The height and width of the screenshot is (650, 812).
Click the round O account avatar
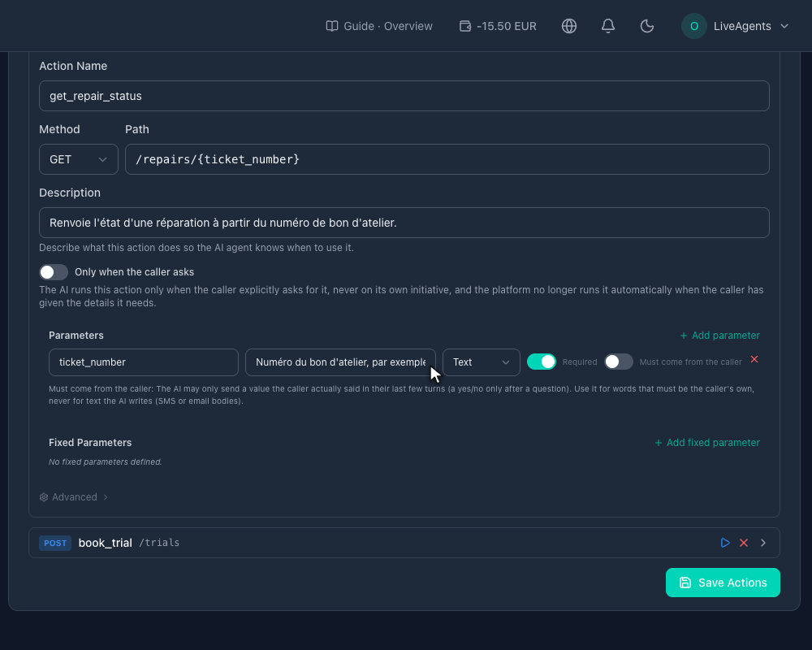(694, 26)
